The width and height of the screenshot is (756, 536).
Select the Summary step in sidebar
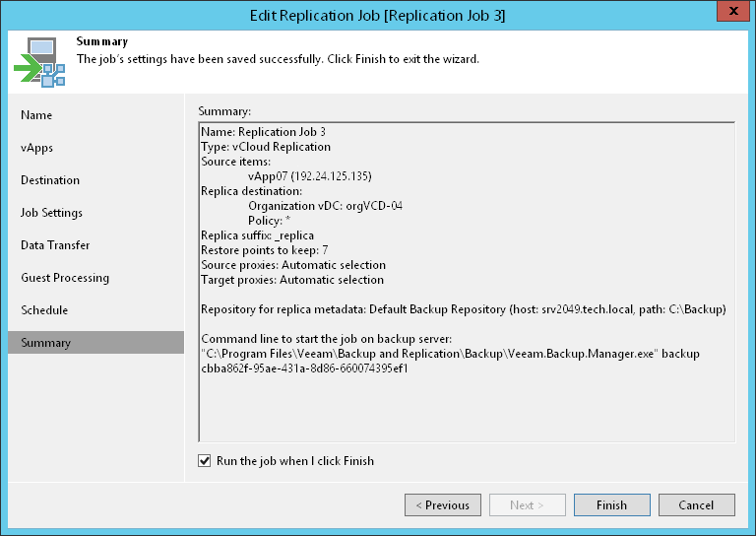[x=46, y=343]
